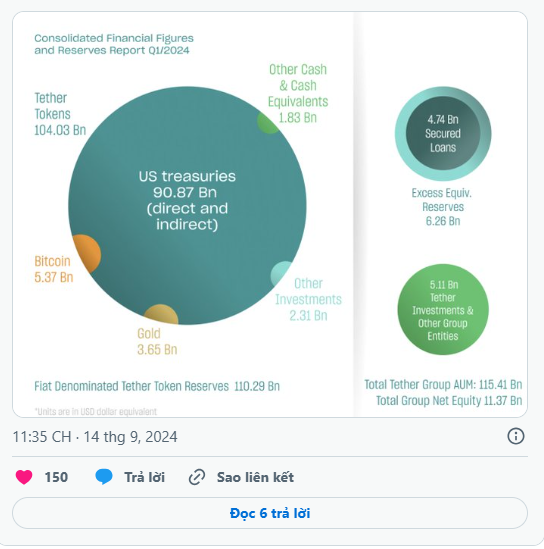Click the green 5.11 Bn Tether Investments circle

click(443, 310)
